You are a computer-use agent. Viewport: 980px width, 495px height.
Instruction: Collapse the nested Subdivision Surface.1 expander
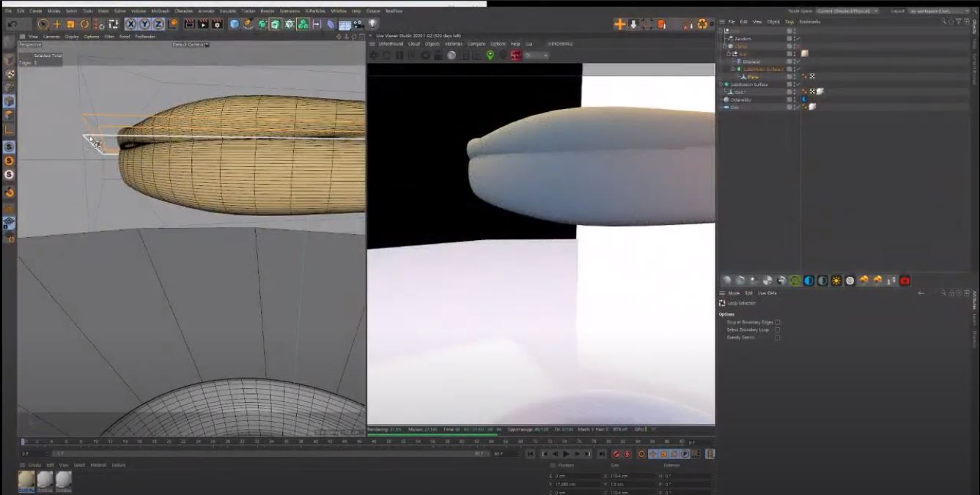(x=734, y=69)
